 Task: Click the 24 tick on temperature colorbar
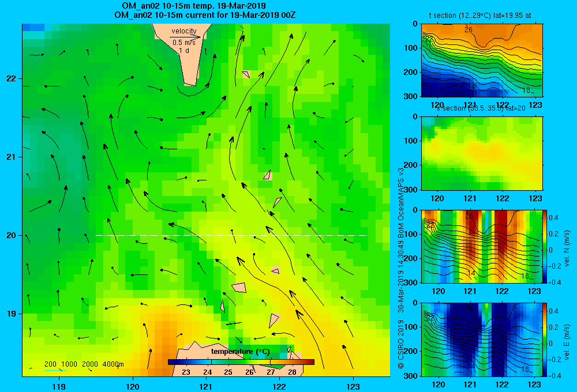(x=207, y=372)
